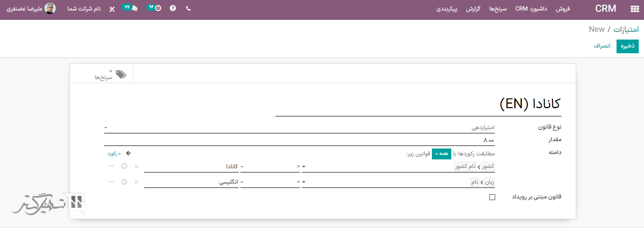The width and height of the screenshot is (644, 228).
Task: Open the همه match-type dropdown
Action: 441,154
